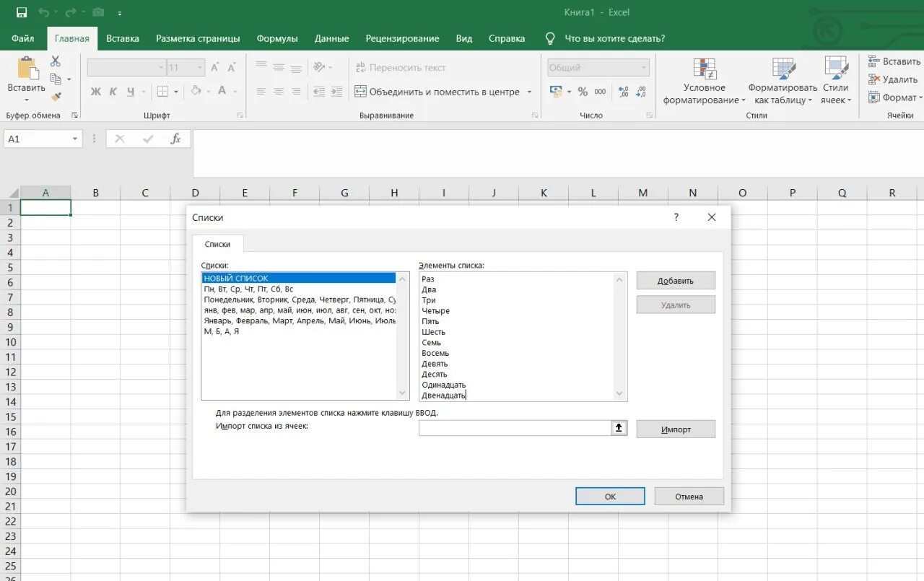Image resolution: width=924 pixels, height=581 pixels.
Task: Open the font size dropdown showing 11
Action: pos(200,68)
